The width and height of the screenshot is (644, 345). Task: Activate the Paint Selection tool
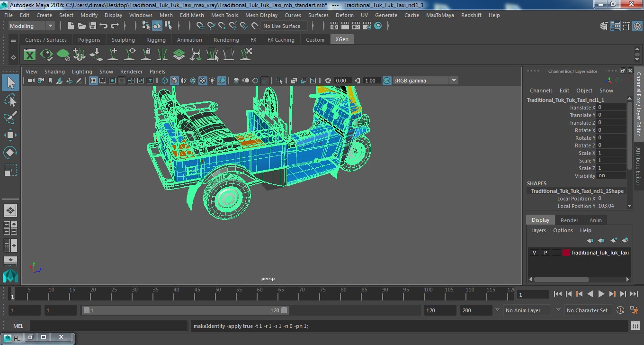10,118
